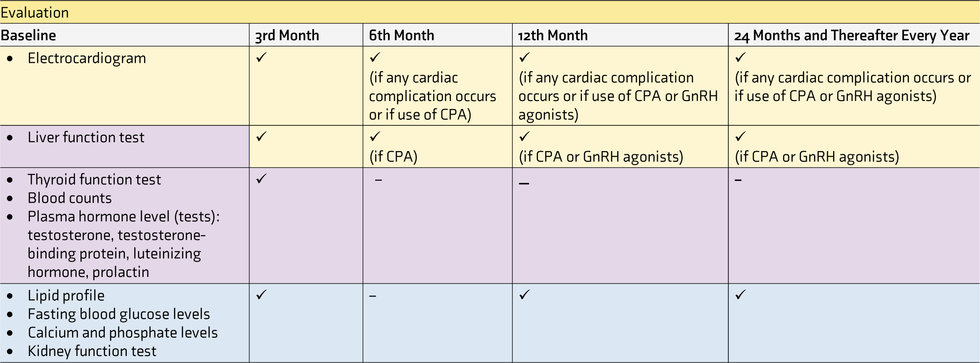Viewport: 980px width, 363px height.
Task: Click the Electrocardiogram row label
Action: [87, 58]
